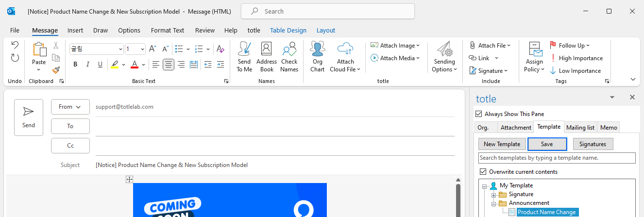Open the Org Chart

(x=318, y=57)
